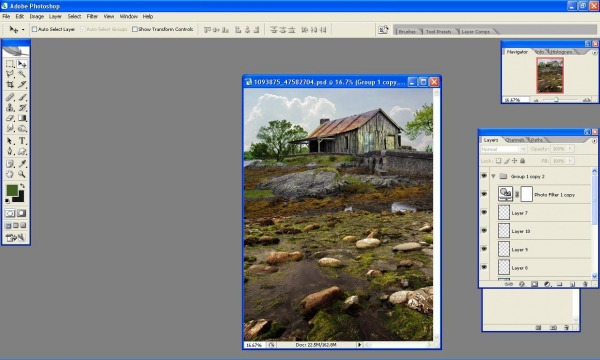Select the Type tool
This screenshot has height=360, width=600.
(22, 141)
